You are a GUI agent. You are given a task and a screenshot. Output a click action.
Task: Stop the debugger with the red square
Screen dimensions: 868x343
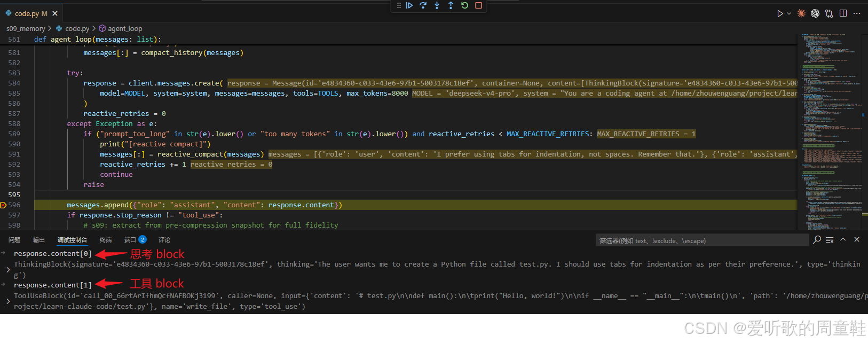[478, 5]
